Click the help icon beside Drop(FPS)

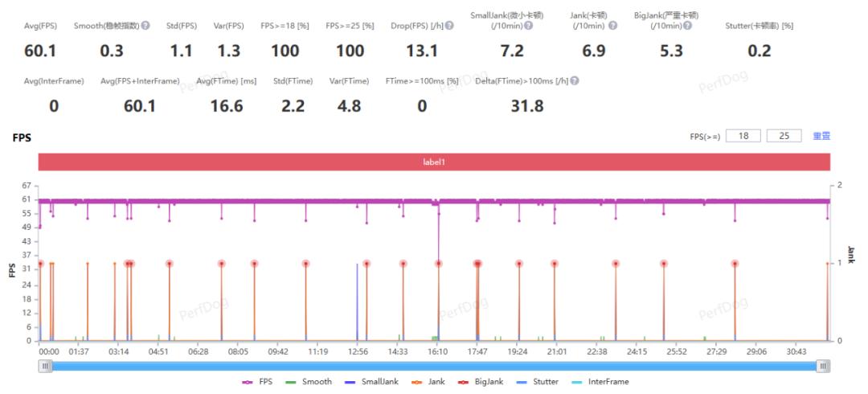click(449, 26)
